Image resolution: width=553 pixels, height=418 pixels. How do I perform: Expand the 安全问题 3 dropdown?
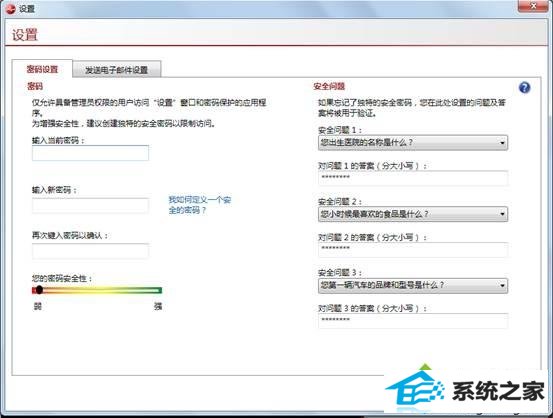click(x=413, y=285)
